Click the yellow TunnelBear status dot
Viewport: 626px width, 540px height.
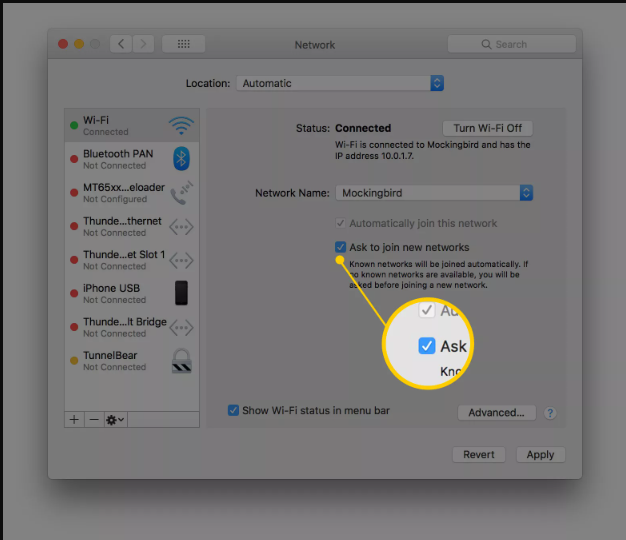pyautogui.click(x=74, y=360)
